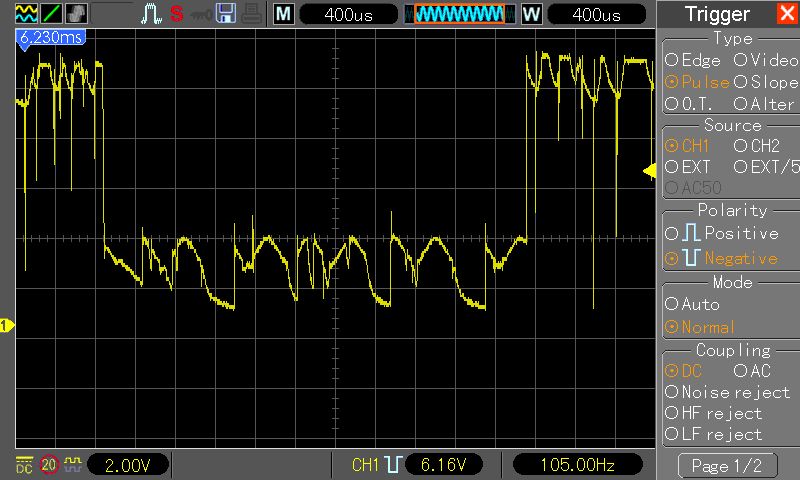Click the green diagonal line icon
This screenshot has width=800, height=480.
(52, 13)
